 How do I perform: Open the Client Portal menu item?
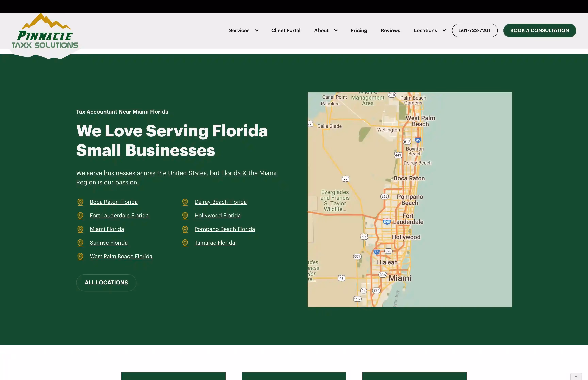coord(286,31)
